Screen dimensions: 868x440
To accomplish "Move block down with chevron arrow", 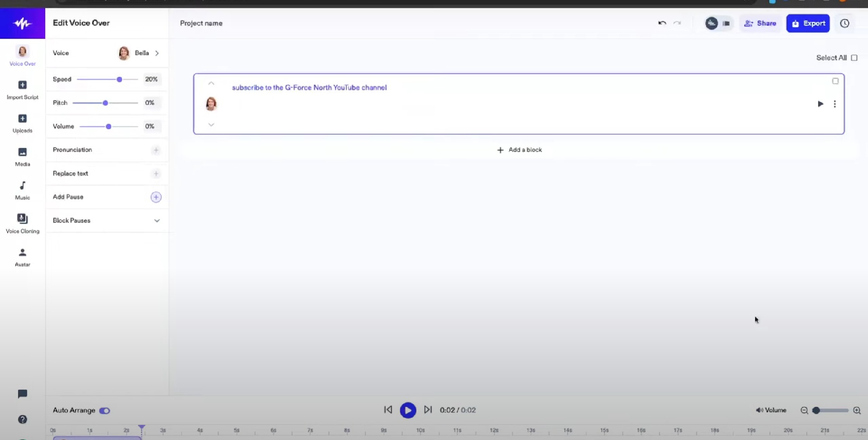I will click(211, 125).
